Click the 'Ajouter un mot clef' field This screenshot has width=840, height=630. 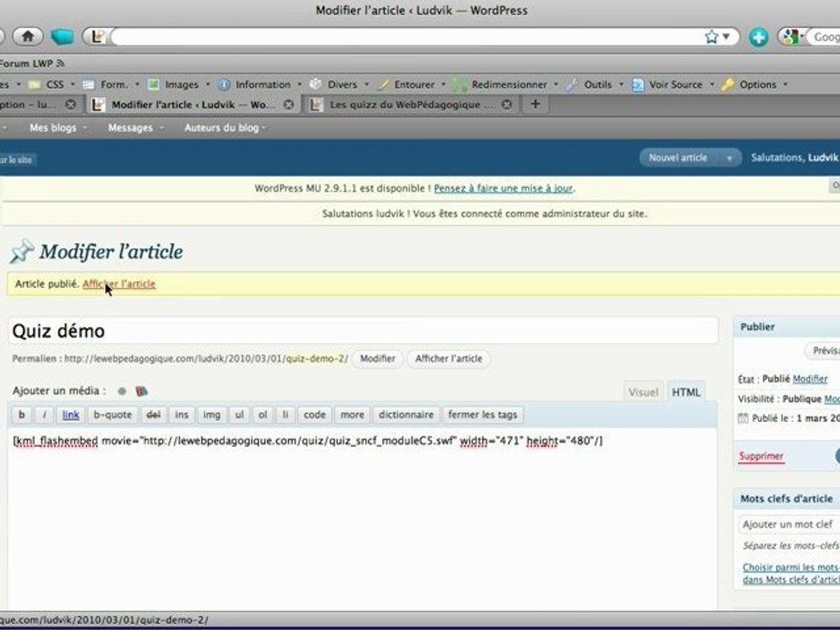tap(788, 524)
